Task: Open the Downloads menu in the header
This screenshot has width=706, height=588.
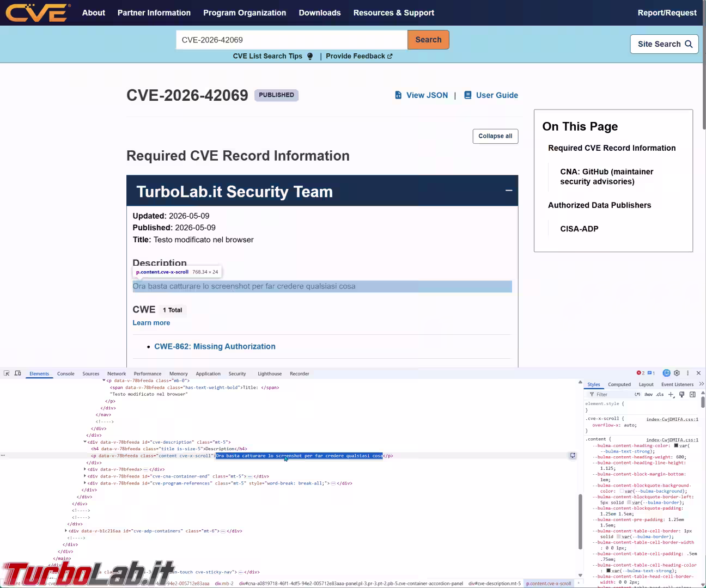Action: coord(320,13)
